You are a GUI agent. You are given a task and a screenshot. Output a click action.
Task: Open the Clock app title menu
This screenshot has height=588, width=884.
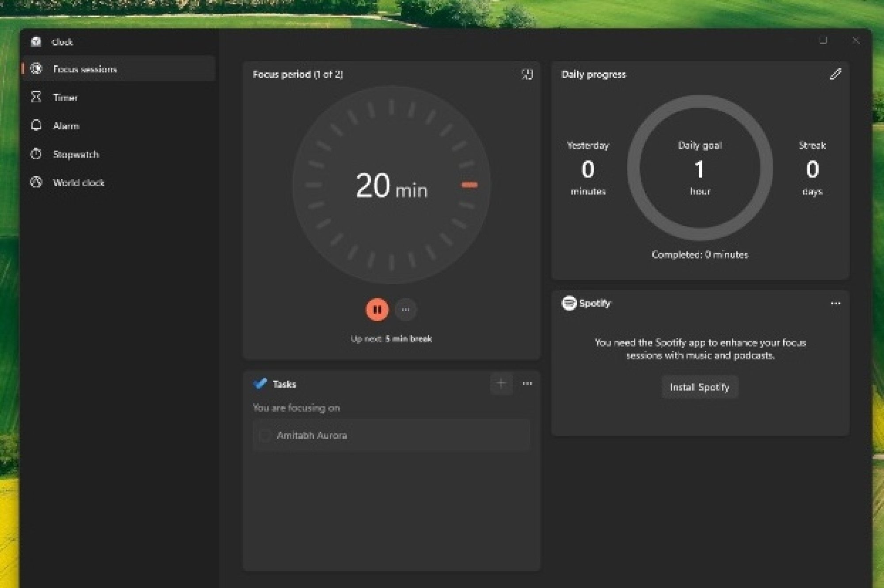(x=61, y=42)
